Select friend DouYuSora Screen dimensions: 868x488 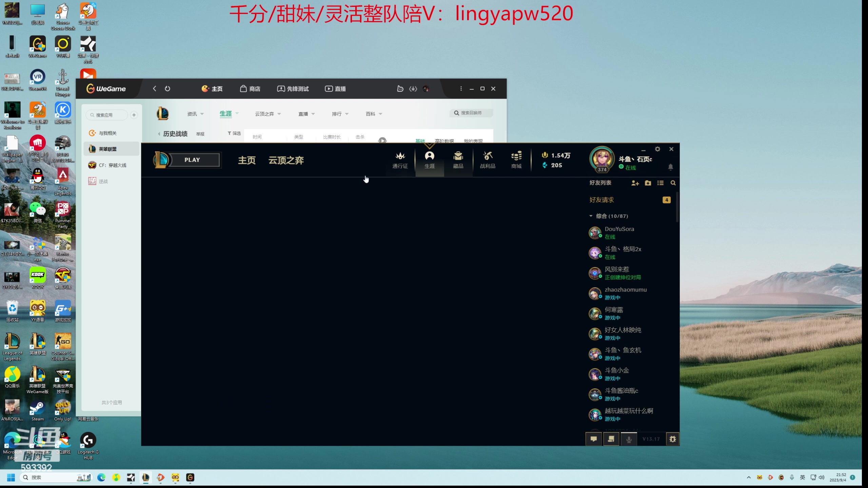(x=631, y=232)
